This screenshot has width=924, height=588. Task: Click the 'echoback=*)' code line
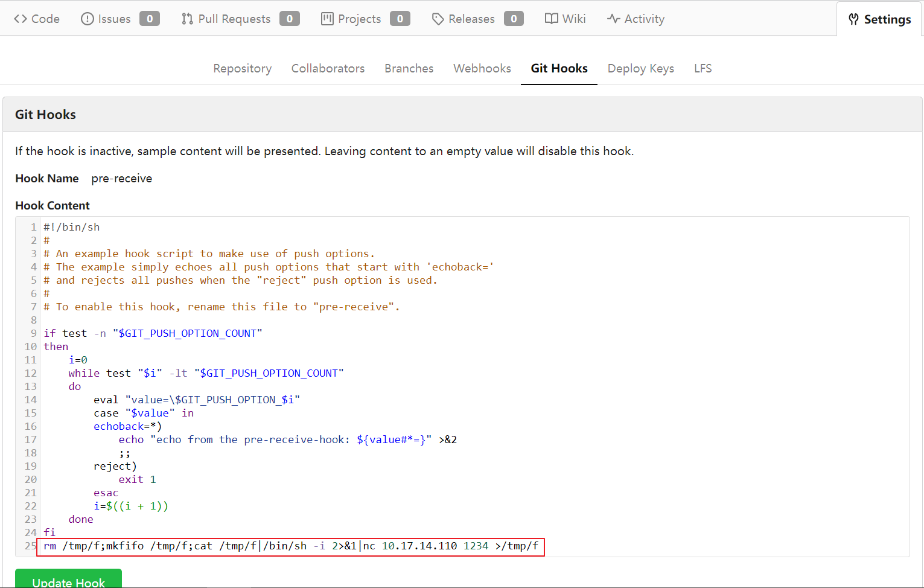pyautogui.click(x=128, y=426)
